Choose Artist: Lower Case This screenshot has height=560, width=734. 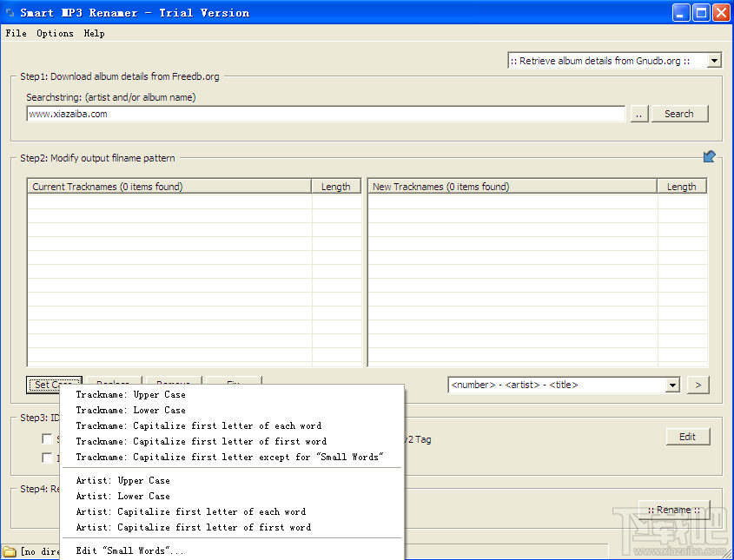pos(232,496)
